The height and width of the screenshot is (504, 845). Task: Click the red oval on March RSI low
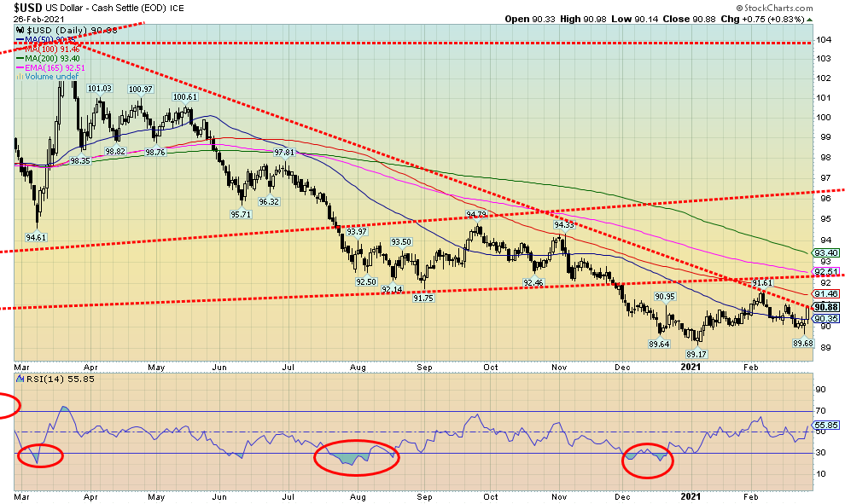click(x=39, y=455)
